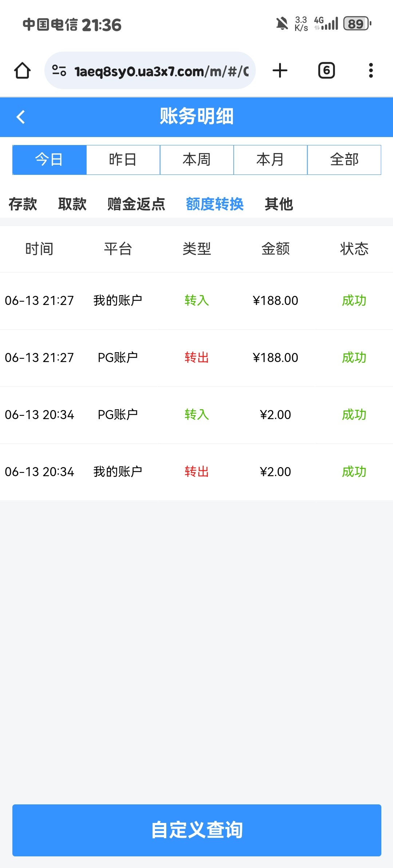Tap the ¥188.00 转入 record row
Image resolution: width=393 pixels, height=868 pixels.
coord(196,301)
